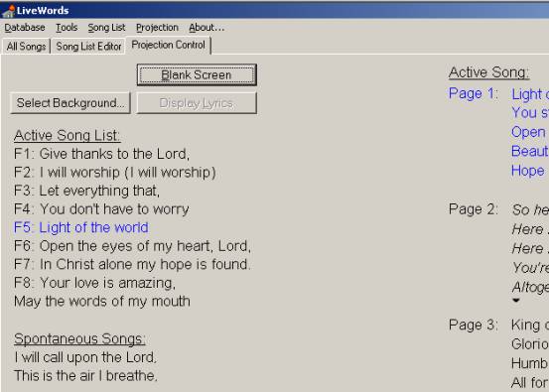Select song F6: Open the eyes of my heart
Image resolution: width=549 pixels, height=392 pixels.
(132, 246)
